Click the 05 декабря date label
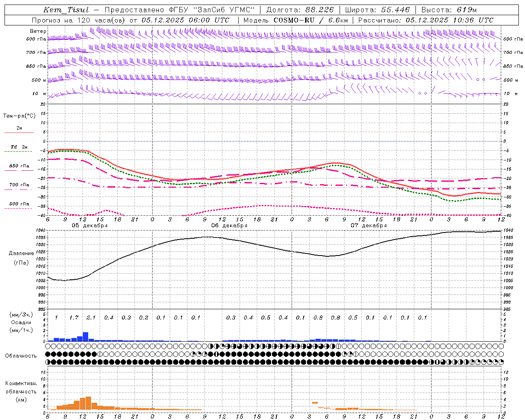525x420 pixels. point(90,226)
